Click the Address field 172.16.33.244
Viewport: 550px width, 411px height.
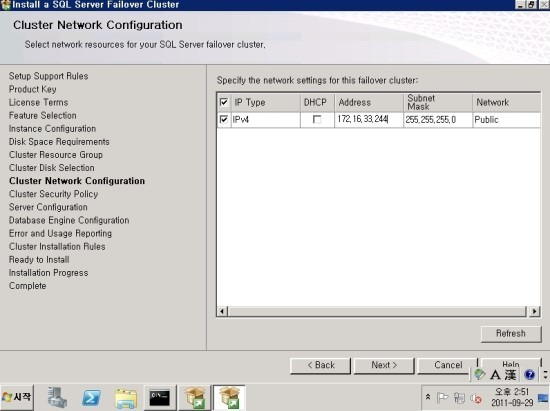coord(369,120)
